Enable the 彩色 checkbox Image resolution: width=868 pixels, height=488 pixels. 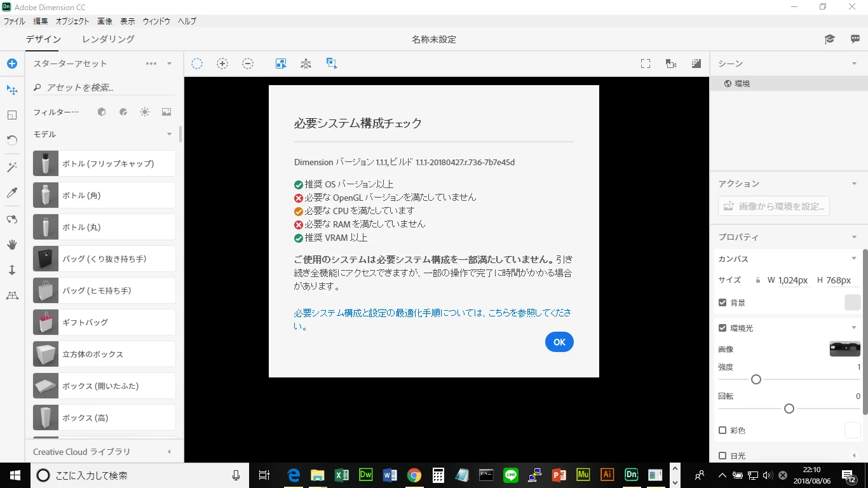click(x=722, y=430)
